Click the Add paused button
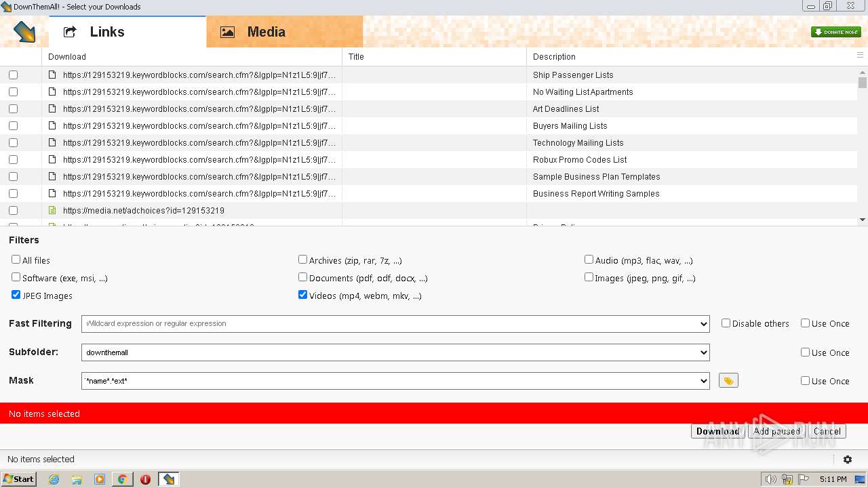This screenshot has width=868, height=488. coord(776,431)
